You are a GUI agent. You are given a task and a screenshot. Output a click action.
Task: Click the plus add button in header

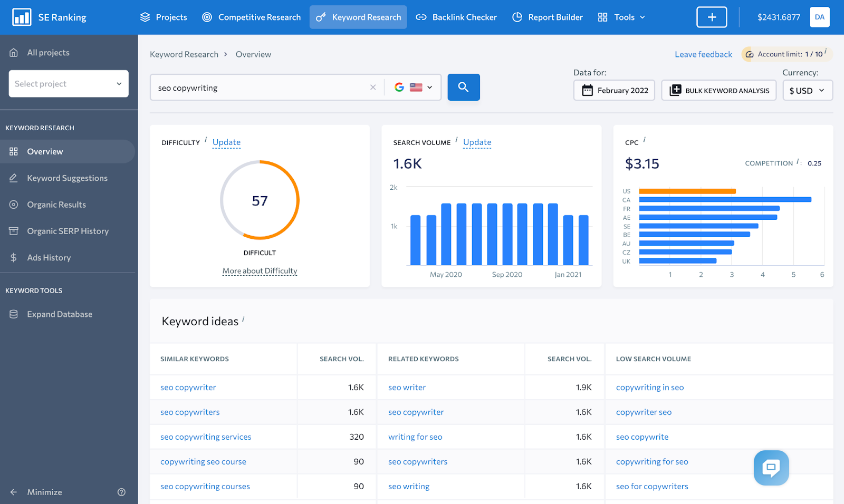(711, 17)
